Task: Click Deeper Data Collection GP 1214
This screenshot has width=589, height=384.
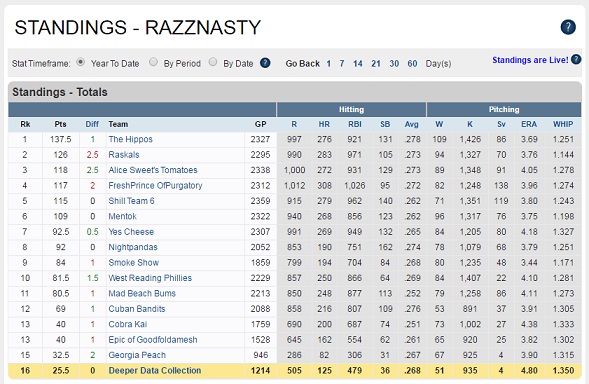Action: [x=260, y=370]
